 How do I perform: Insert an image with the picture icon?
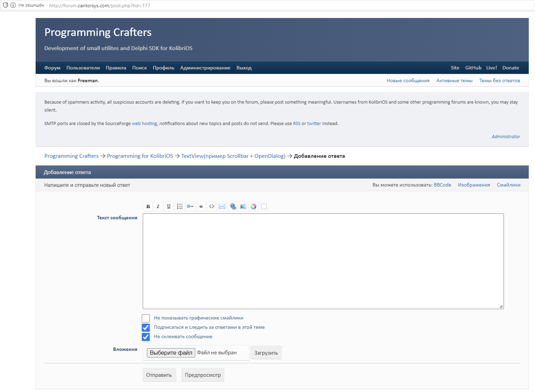click(243, 206)
